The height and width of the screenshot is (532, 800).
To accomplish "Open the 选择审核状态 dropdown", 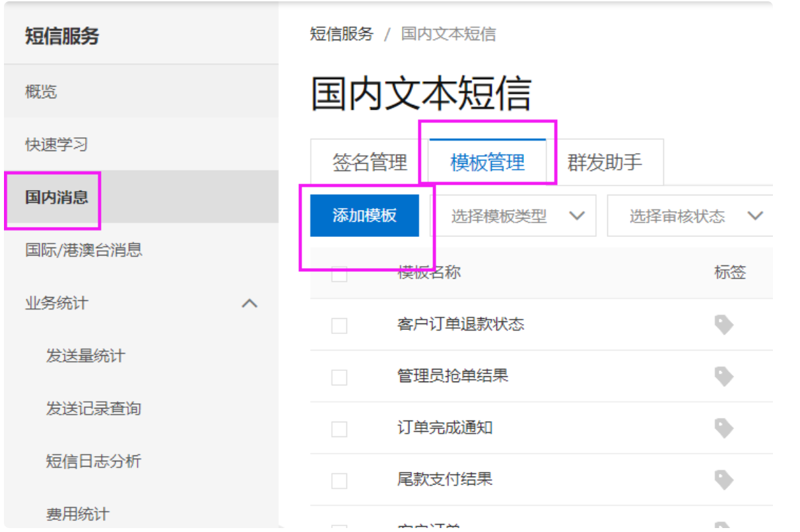I will pos(690,216).
